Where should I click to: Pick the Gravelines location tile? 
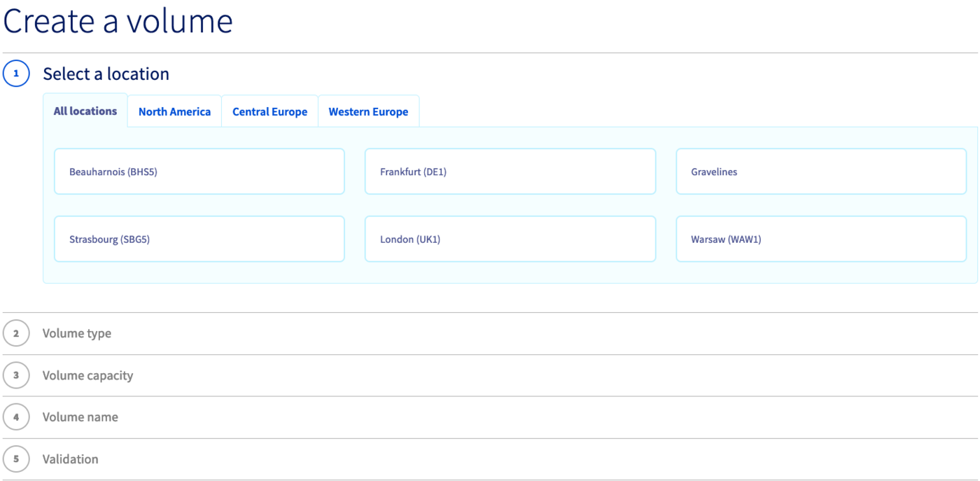tap(820, 172)
